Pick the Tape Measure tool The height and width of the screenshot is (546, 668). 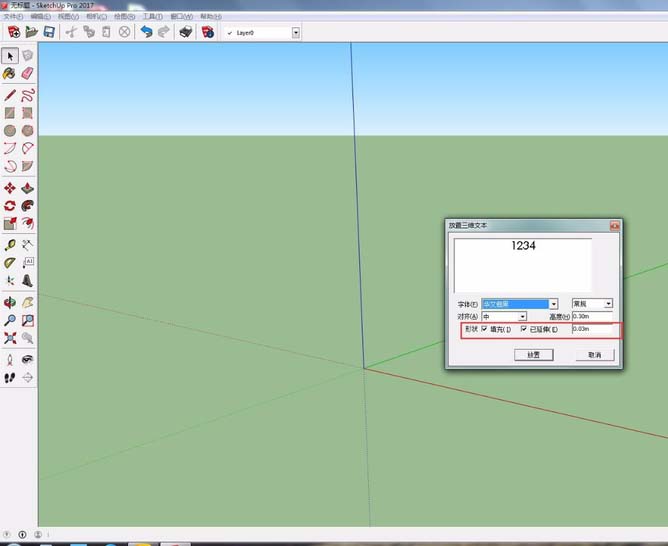(10, 245)
